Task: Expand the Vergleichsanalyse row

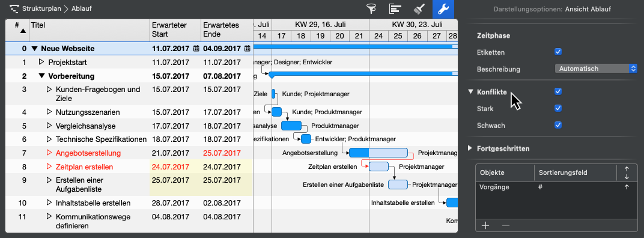Action: (49, 126)
